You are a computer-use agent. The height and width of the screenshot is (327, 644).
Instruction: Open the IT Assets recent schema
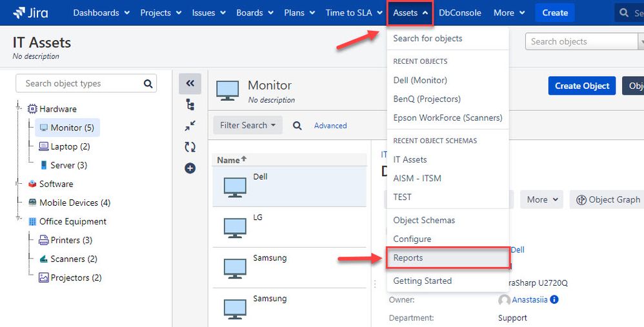click(447, 159)
